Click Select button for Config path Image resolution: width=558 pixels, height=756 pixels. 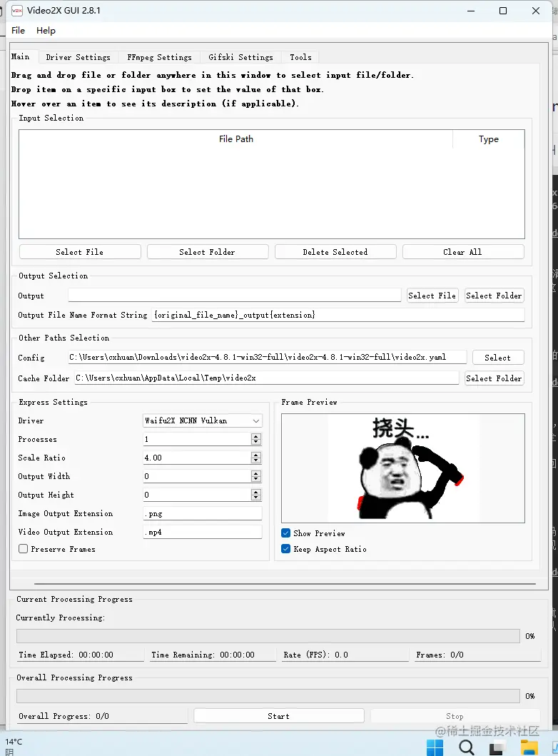point(498,357)
